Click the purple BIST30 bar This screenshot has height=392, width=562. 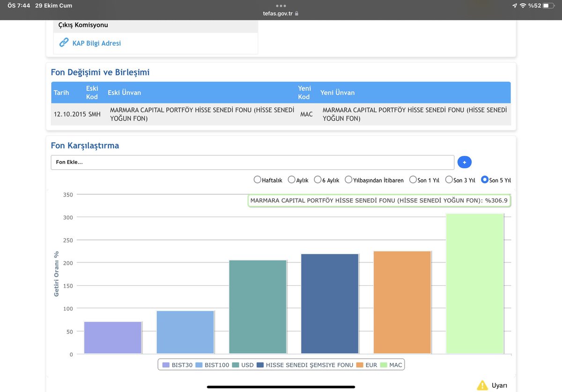pos(113,337)
